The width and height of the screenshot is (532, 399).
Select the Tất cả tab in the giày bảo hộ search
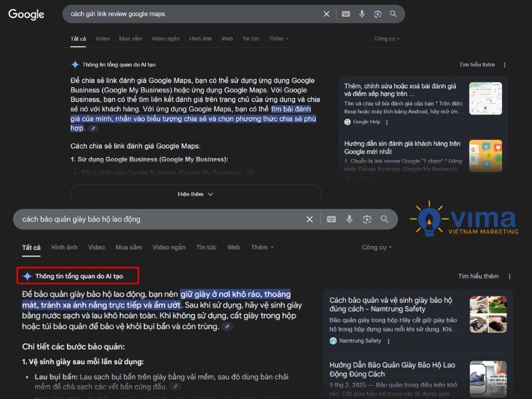tap(31, 247)
